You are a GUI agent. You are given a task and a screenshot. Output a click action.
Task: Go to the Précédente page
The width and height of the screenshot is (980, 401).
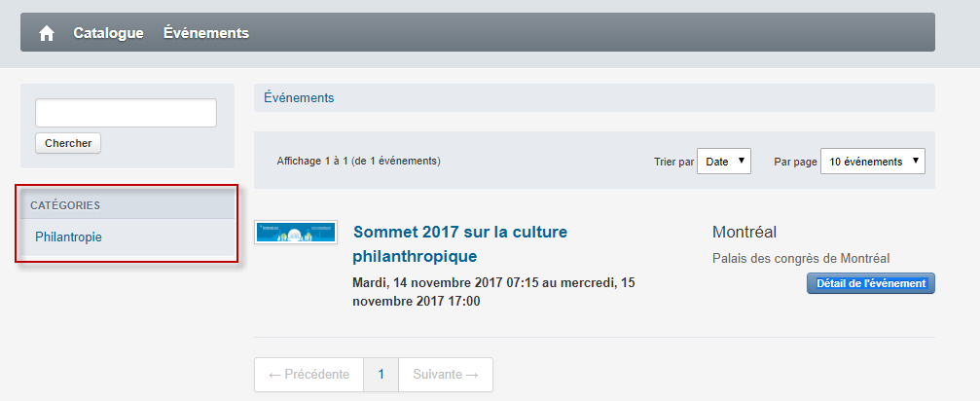(x=309, y=375)
